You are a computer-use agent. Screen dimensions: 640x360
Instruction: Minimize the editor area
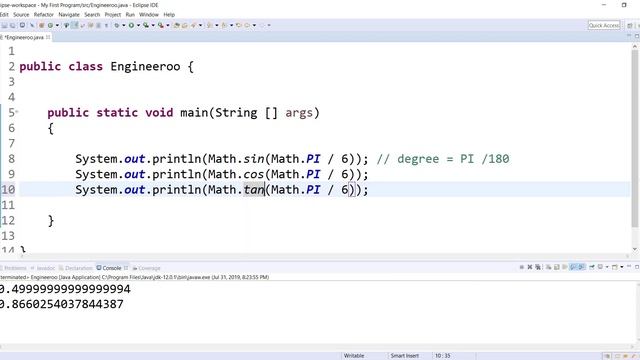[629, 36]
